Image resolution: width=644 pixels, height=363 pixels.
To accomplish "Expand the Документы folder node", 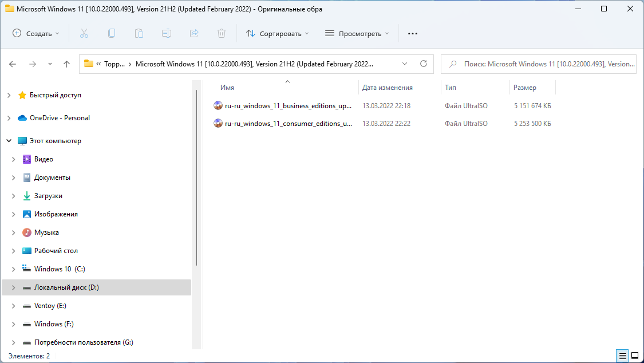I will [x=13, y=177].
